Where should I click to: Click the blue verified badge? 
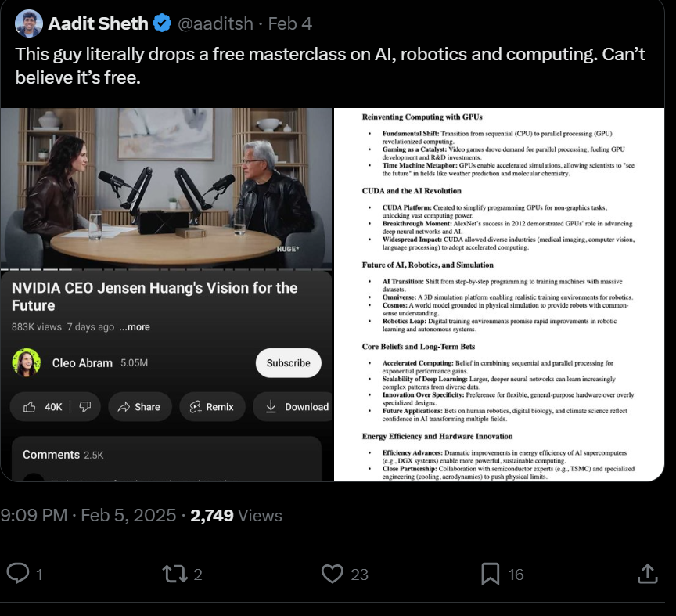click(162, 23)
